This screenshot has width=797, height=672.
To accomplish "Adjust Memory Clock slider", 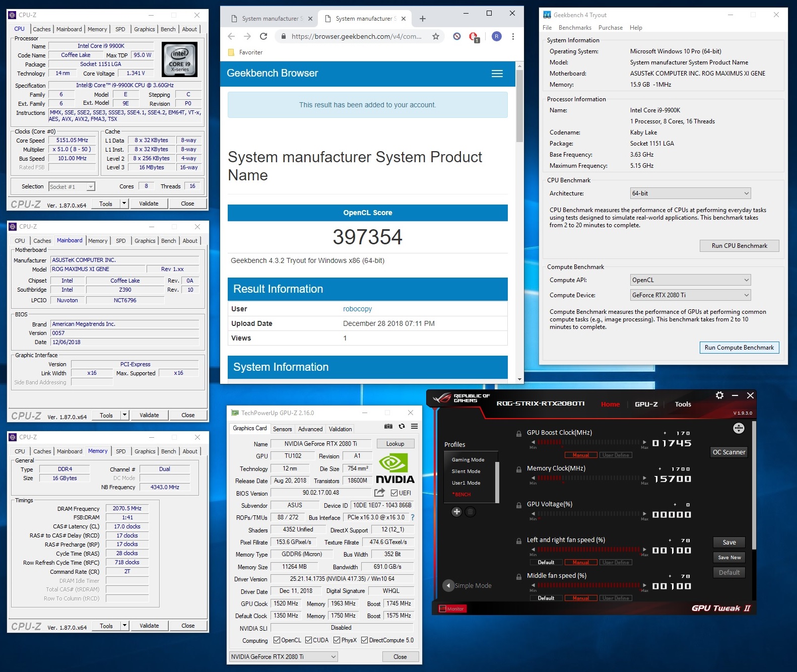I will [x=588, y=478].
